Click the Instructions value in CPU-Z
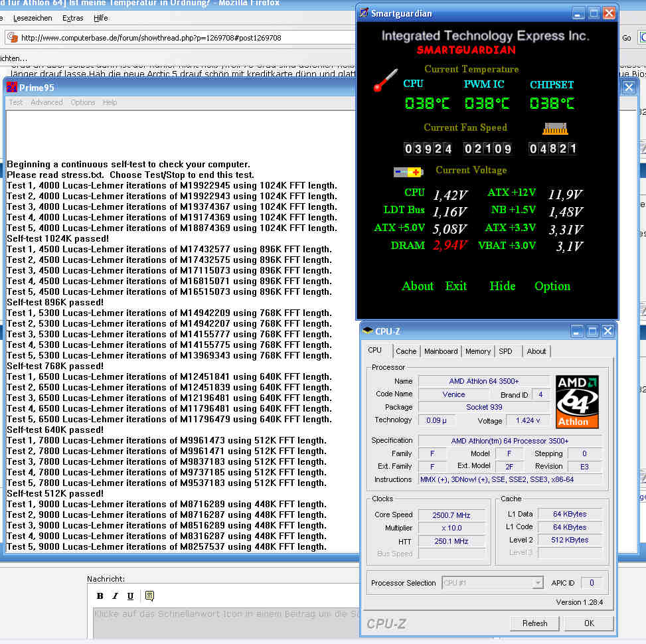The height and width of the screenshot is (644, 646). pyautogui.click(x=510, y=479)
